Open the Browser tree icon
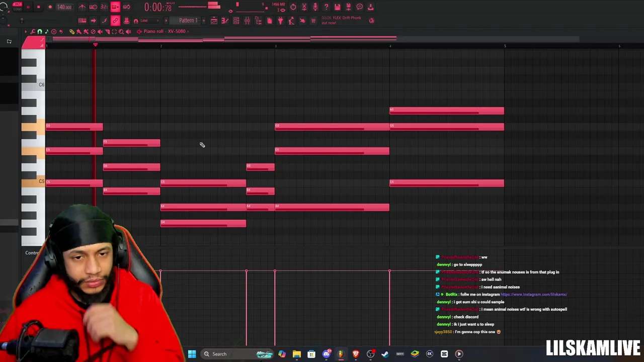Screen dimensions: 644x362 [258, 21]
